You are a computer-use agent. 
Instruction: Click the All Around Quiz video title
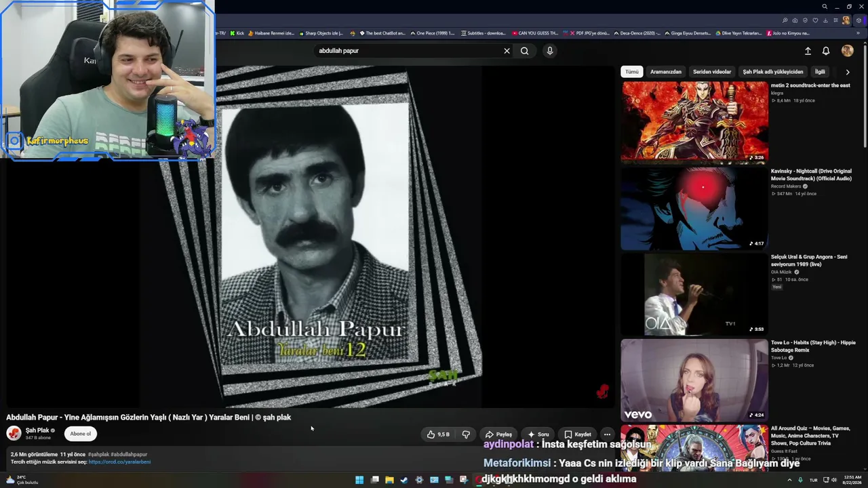click(x=810, y=436)
